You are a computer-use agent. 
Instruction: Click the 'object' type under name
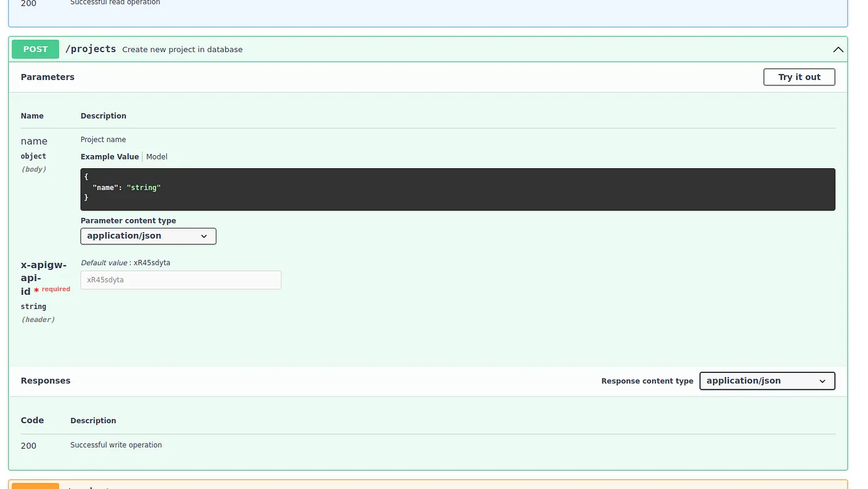33,156
